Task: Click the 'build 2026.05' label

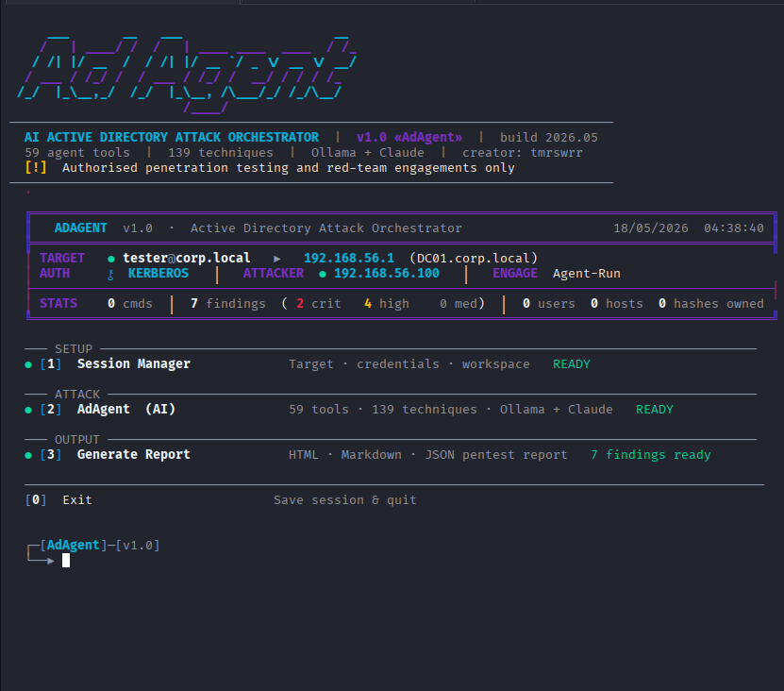Action: point(549,138)
